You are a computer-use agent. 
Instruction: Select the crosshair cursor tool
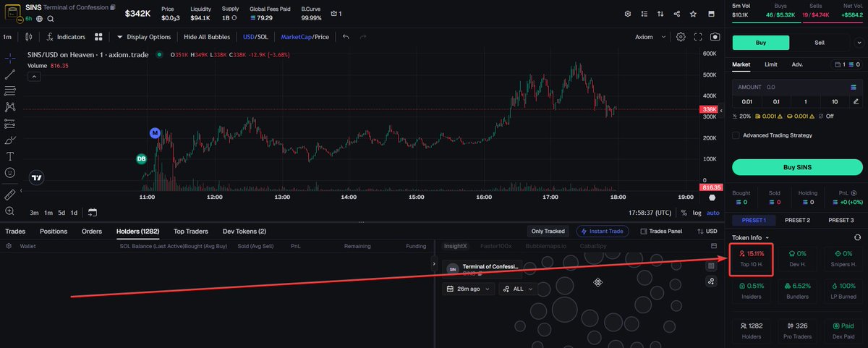(x=10, y=58)
